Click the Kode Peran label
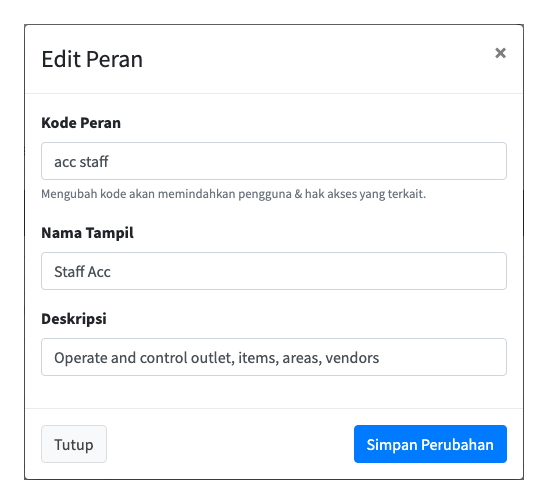This screenshot has width=548, height=504. (x=81, y=123)
